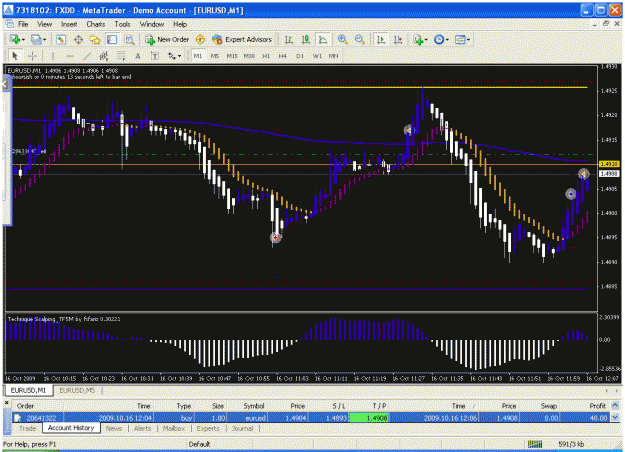The image size is (625, 452).
Task: Switch chart to W1 timeframe
Action: (x=317, y=56)
